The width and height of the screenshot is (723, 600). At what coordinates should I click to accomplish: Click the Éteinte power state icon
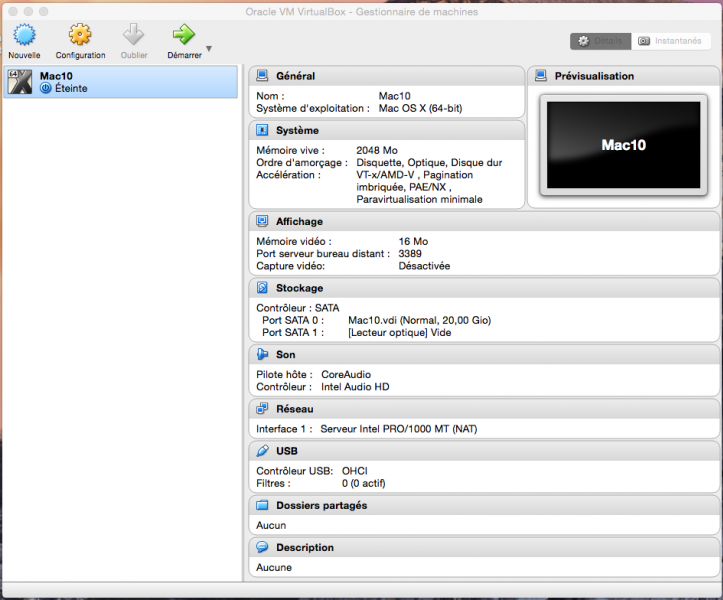click(46, 88)
